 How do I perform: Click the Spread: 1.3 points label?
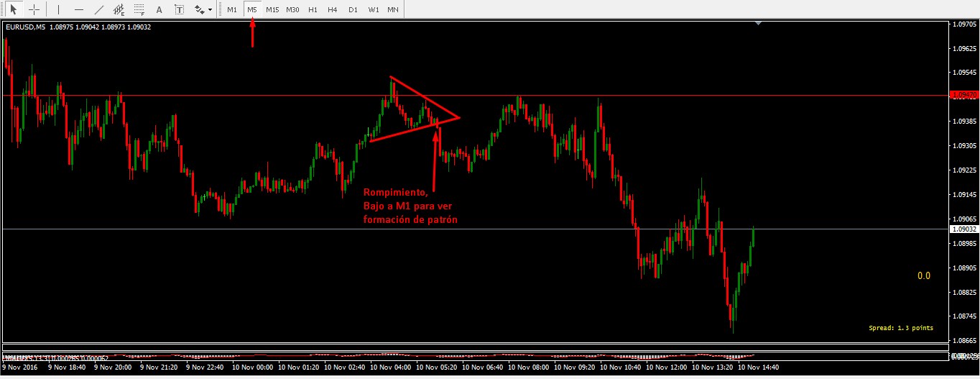(x=901, y=328)
